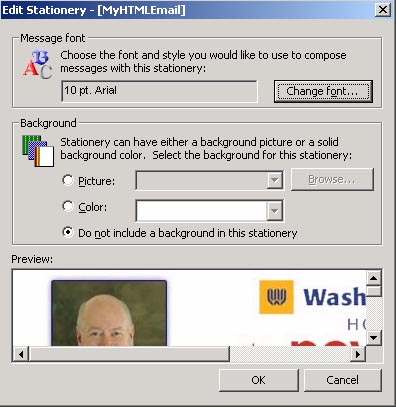Click the preview scroll right arrow

pos(358,354)
